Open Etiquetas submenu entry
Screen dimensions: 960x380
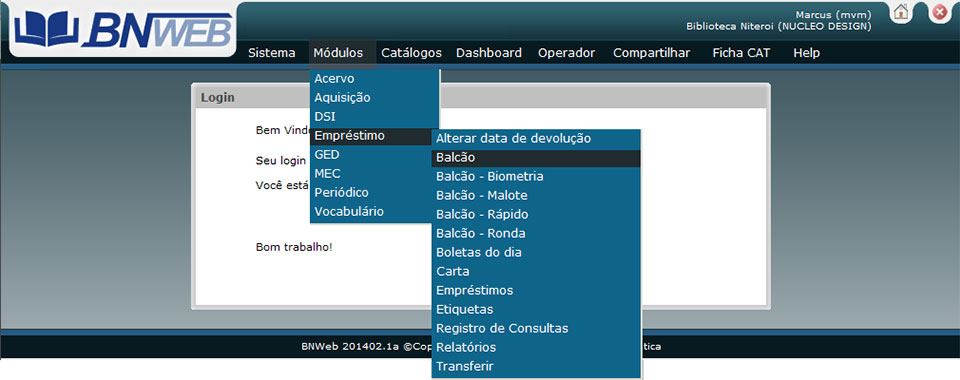tap(536, 310)
